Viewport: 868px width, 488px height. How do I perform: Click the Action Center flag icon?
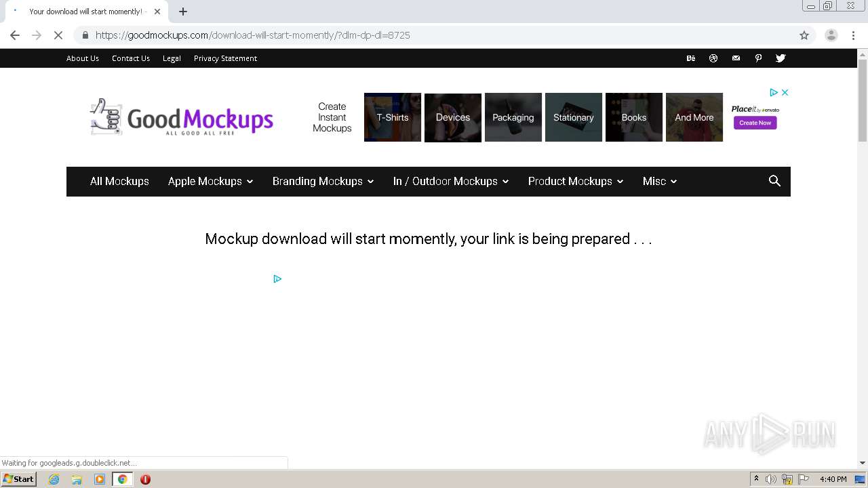804,479
